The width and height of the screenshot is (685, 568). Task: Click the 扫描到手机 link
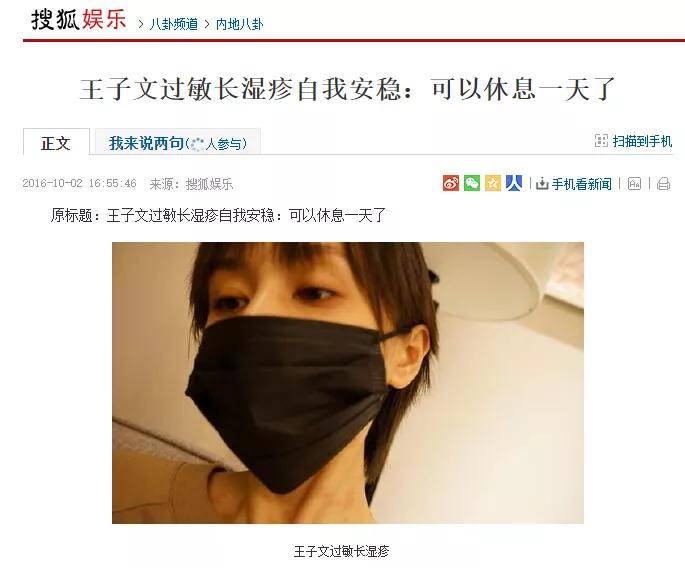coord(642,141)
